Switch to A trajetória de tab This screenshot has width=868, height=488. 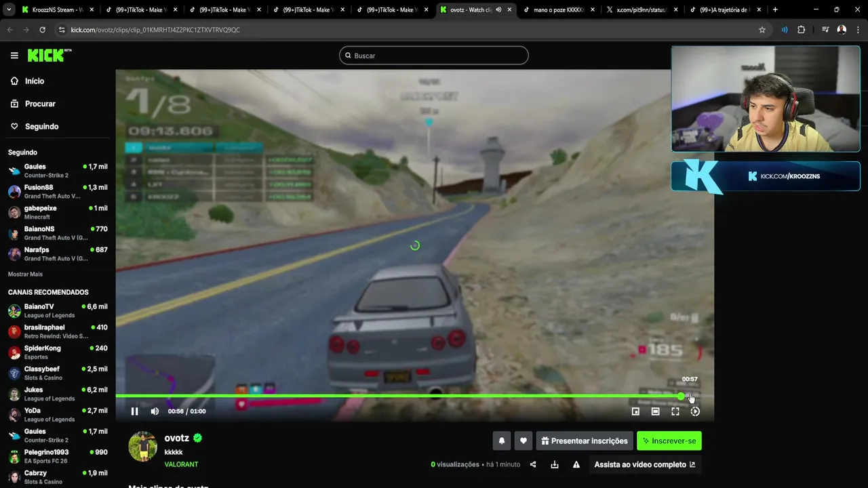pos(727,9)
